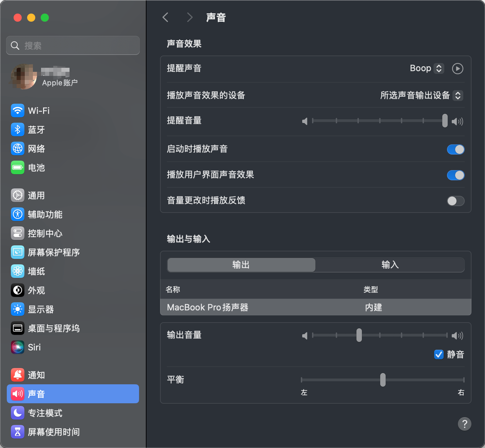485x448 pixels.
Task: Open the 显示器 display icon
Action: point(18,309)
